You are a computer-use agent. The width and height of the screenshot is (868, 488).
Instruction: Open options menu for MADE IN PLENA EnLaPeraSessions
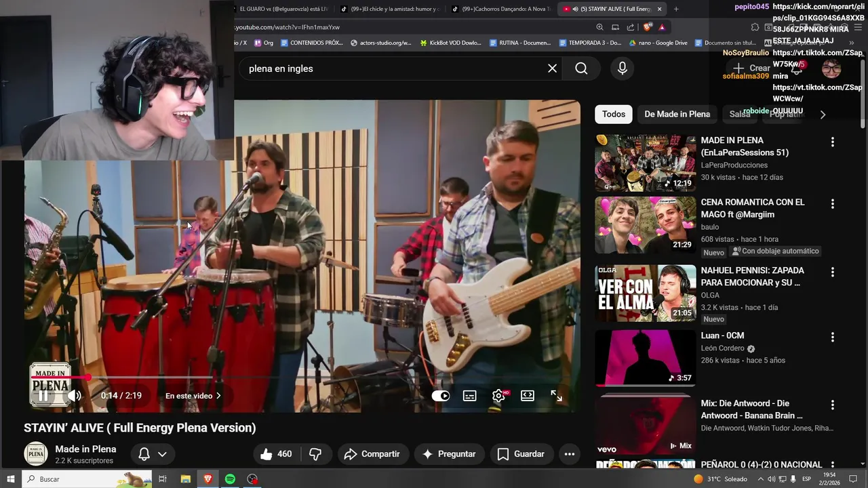[833, 142]
